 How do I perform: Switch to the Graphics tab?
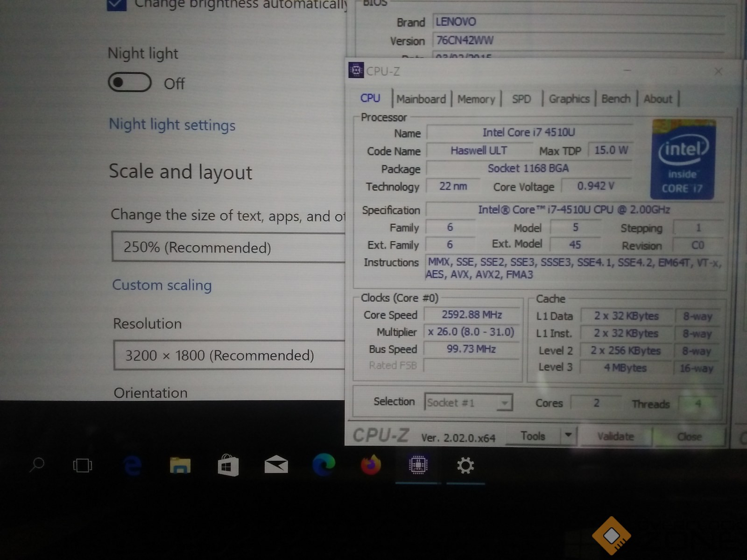click(x=569, y=98)
